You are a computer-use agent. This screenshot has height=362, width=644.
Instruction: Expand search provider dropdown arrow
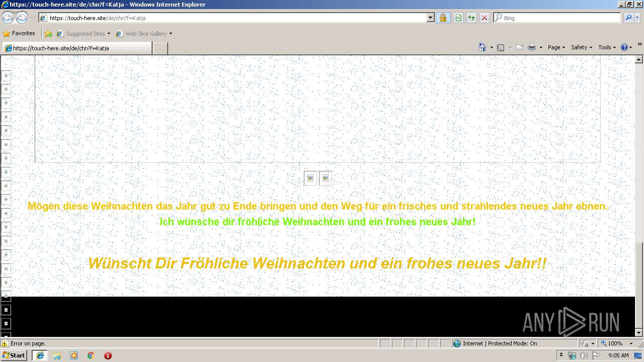(x=638, y=18)
